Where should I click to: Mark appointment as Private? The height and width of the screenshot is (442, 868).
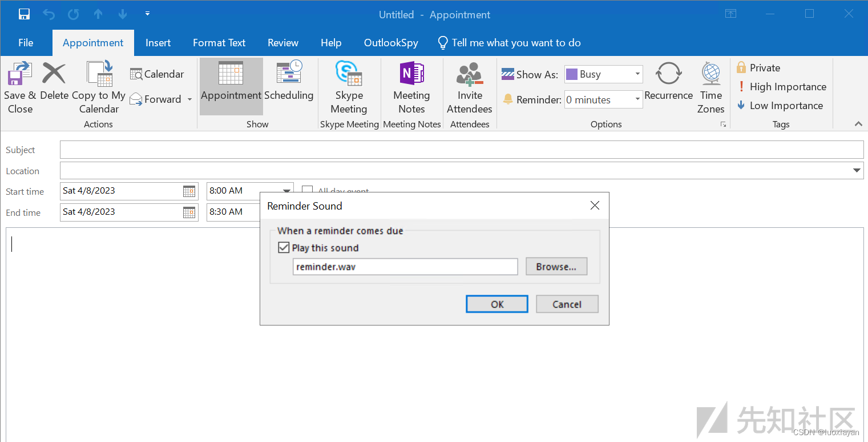pyautogui.click(x=758, y=68)
